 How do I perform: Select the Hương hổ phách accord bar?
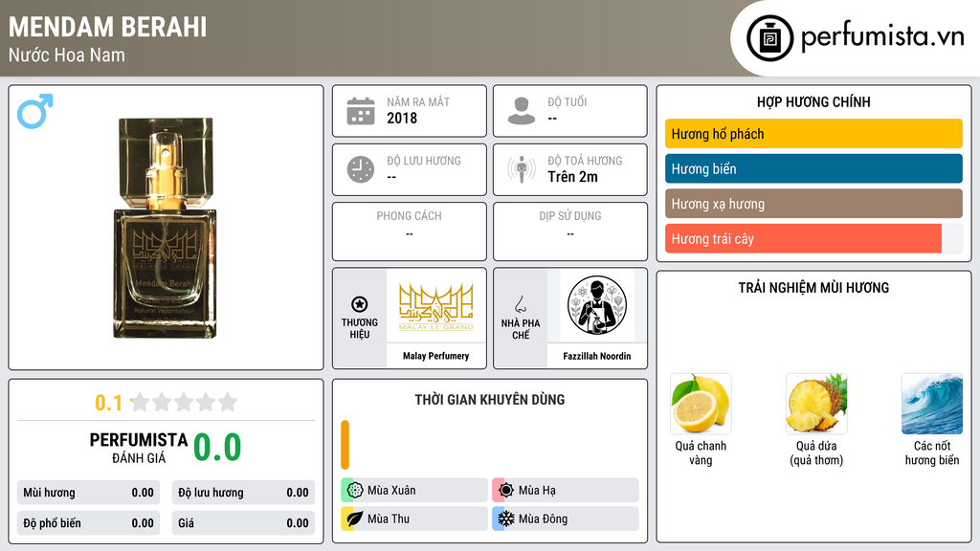click(x=813, y=134)
